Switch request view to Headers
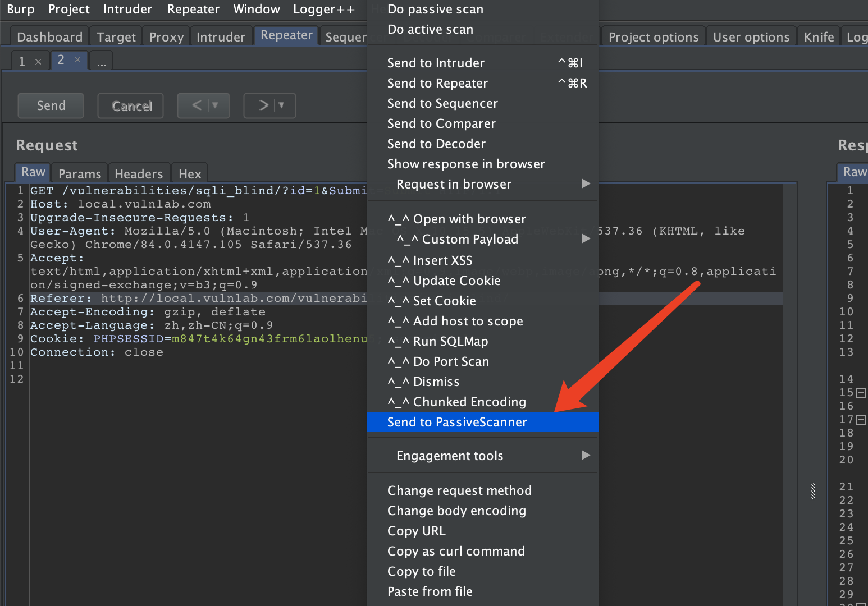 coord(139,174)
